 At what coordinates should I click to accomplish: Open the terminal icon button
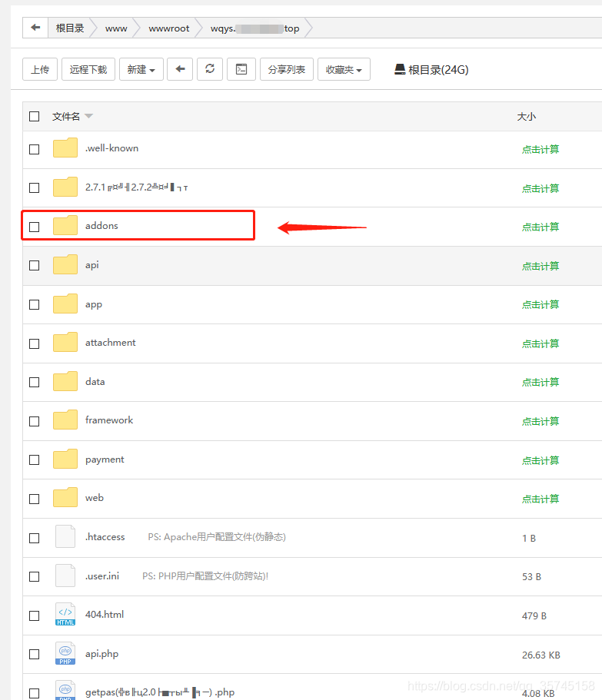241,69
